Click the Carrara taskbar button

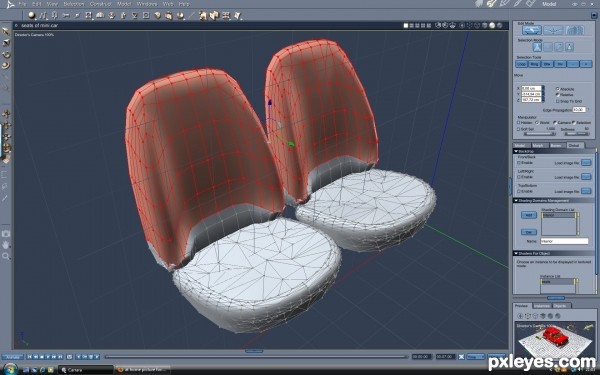[x=86, y=370]
